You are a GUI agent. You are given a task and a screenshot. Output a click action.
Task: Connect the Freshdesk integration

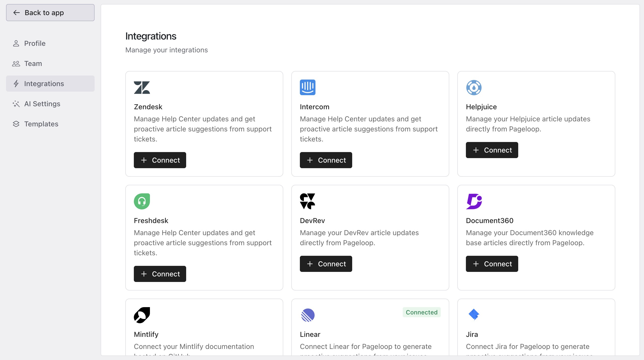(x=160, y=274)
